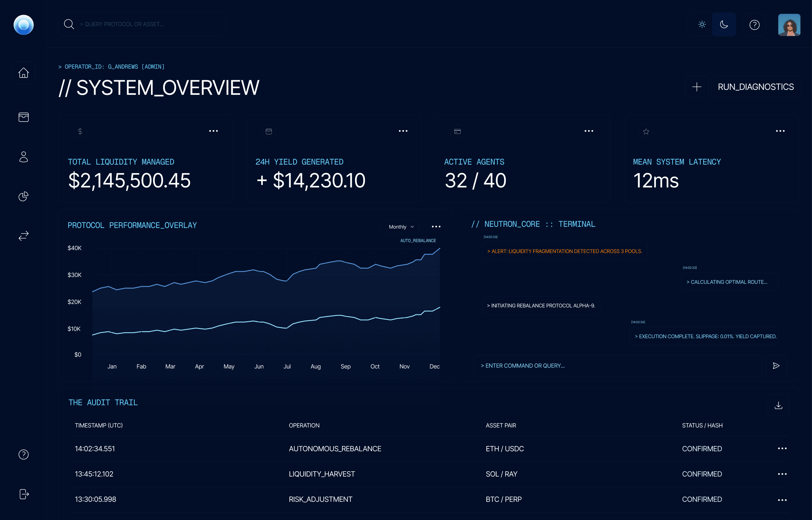Open the swap arrows sidebar icon
This screenshot has width=812, height=520.
[x=23, y=236]
